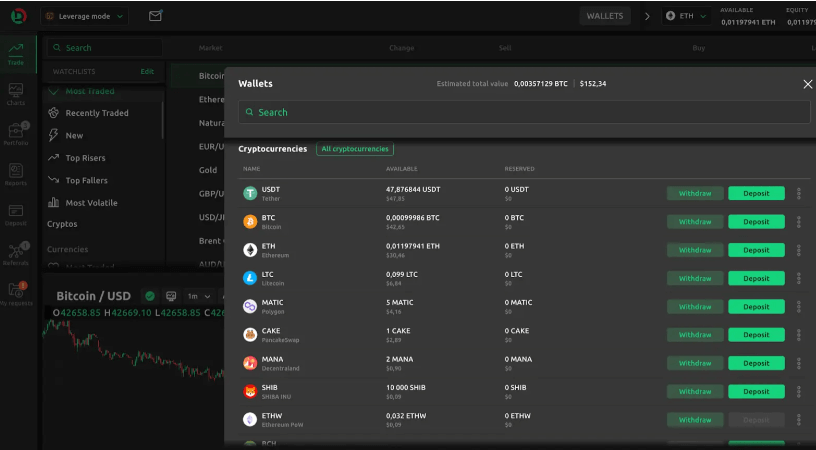Withdraw from the USDT wallet

click(x=695, y=194)
